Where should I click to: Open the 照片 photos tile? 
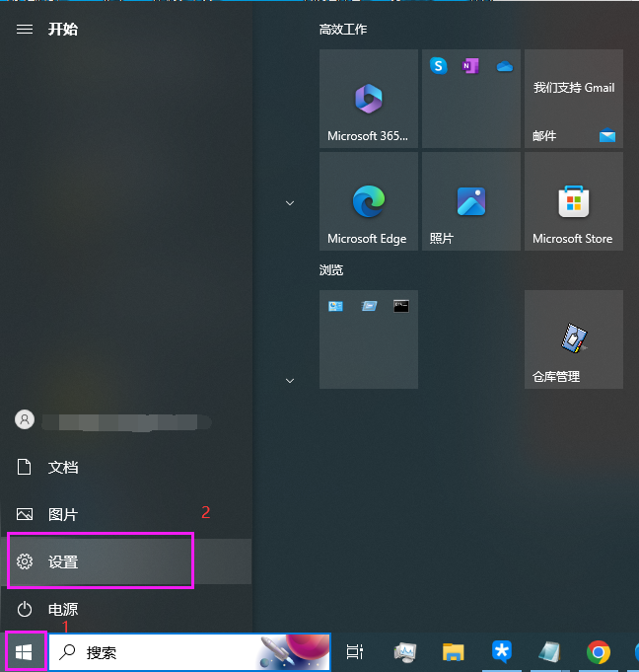click(471, 201)
